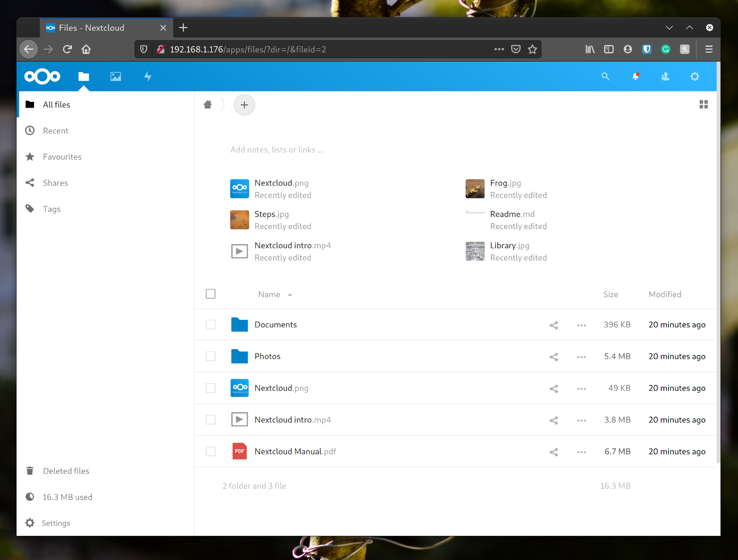Open the Photos folder
This screenshot has height=560, width=738.
tap(268, 356)
